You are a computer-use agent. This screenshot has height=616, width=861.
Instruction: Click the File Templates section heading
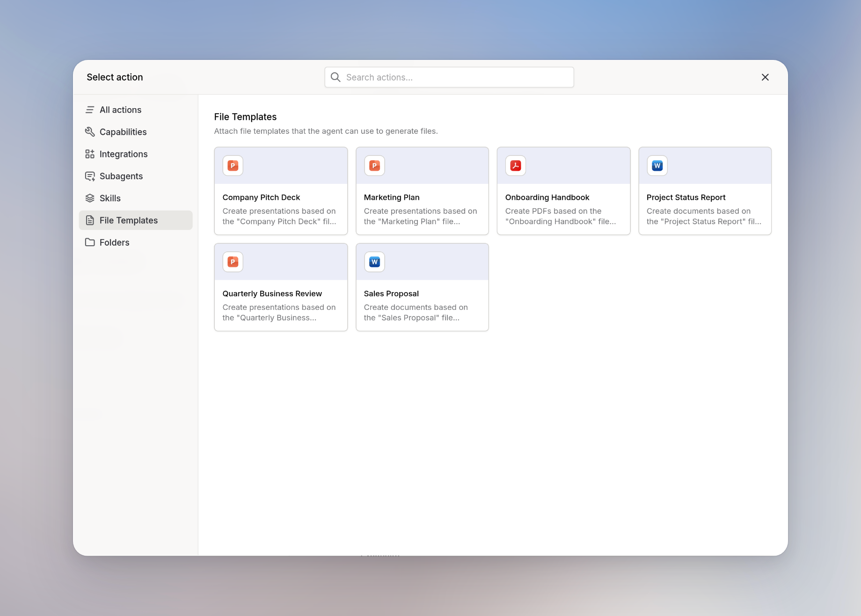245,117
